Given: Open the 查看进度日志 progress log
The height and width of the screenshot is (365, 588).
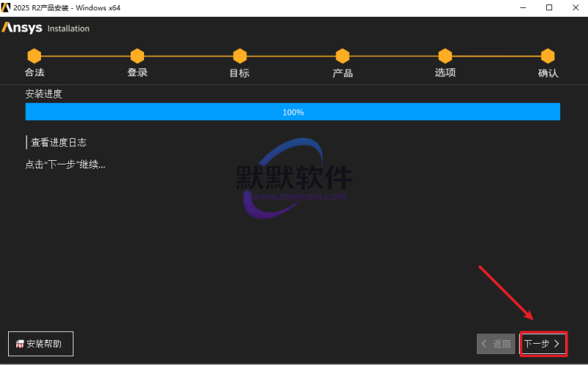Looking at the screenshot, I should [63, 142].
